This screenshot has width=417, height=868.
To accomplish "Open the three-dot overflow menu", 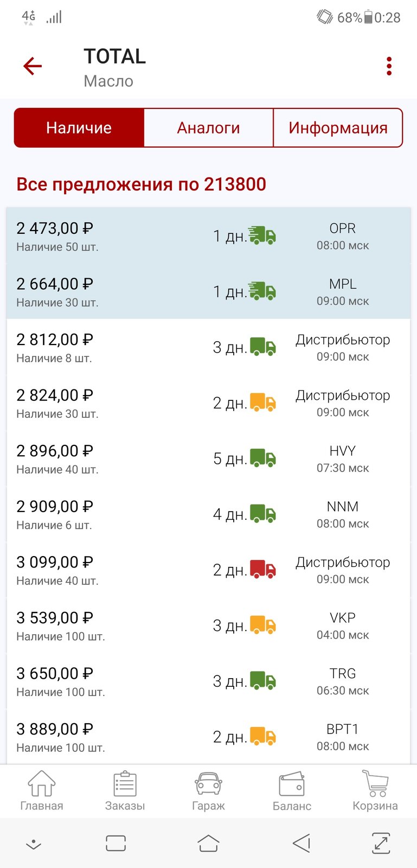I will [389, 66].
